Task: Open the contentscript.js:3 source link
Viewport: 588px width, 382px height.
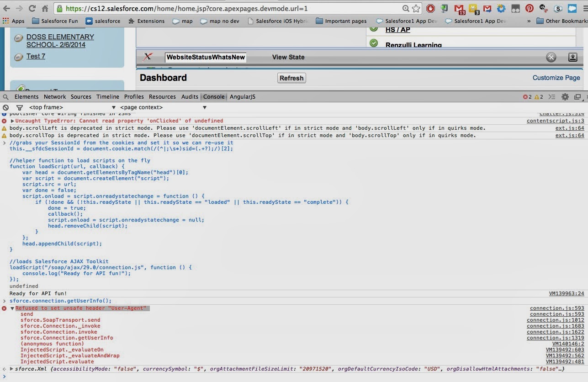Action: [x=555, y=121]
